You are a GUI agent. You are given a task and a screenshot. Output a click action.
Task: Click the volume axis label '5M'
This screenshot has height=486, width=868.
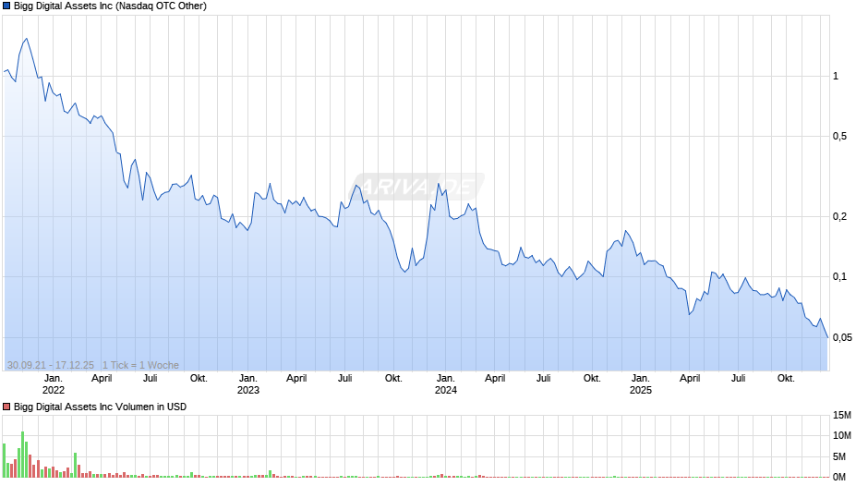click(839, 456)
